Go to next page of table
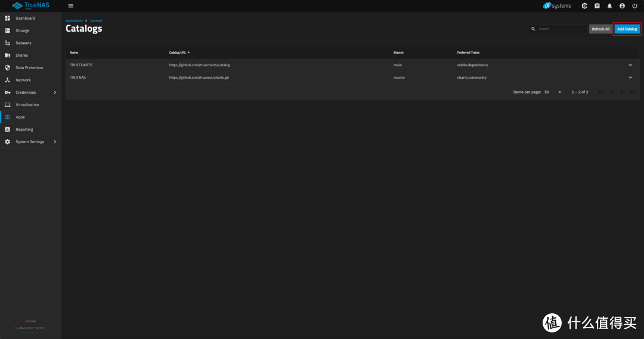This screenshot has width=644, height=339. pyautogui.click(x=622, y=92)
